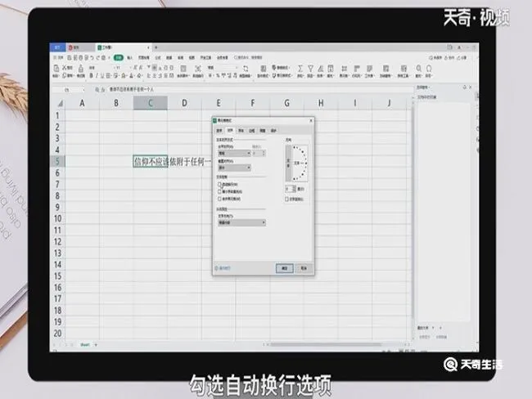Viewport: 532px width, 399px height.
Task: Click the Sheet1 tab
Action: 85,345
